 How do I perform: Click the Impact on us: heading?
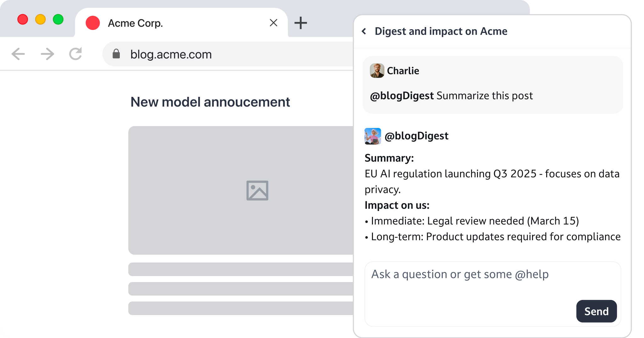pyautogui.click(x=397, y=205)
